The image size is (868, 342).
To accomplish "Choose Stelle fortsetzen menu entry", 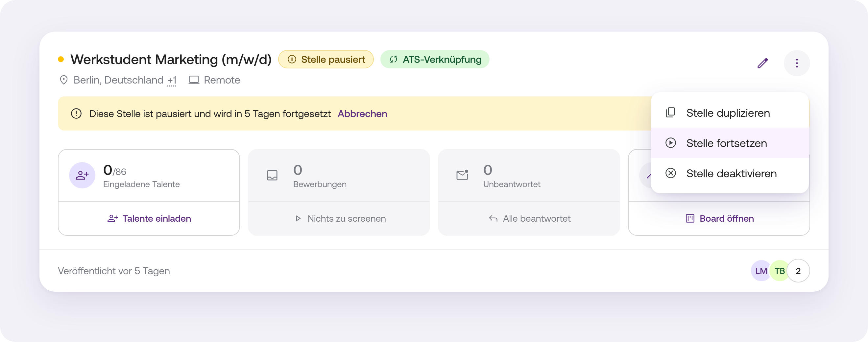I will pyautogui.click(x=730, y=143).
